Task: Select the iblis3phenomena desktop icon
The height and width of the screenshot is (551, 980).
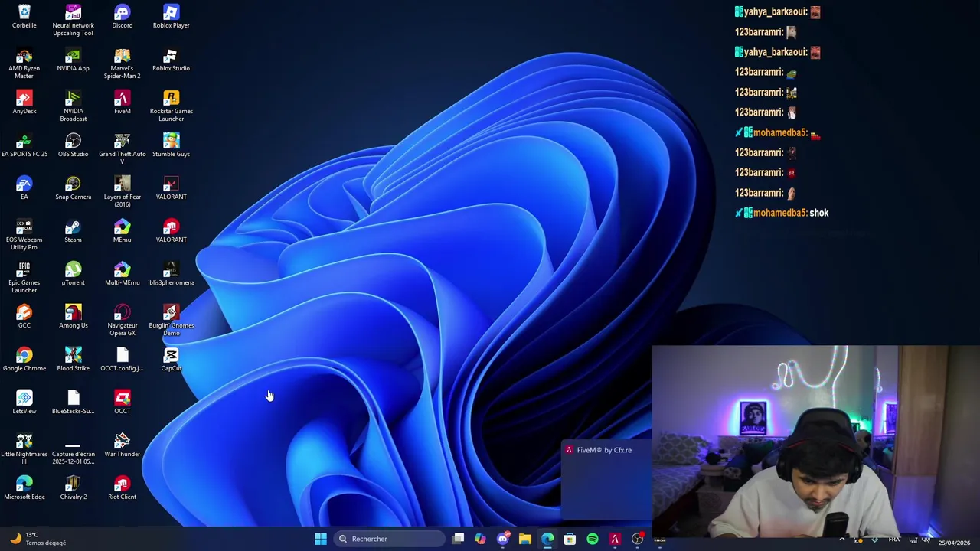Action: 171,275
